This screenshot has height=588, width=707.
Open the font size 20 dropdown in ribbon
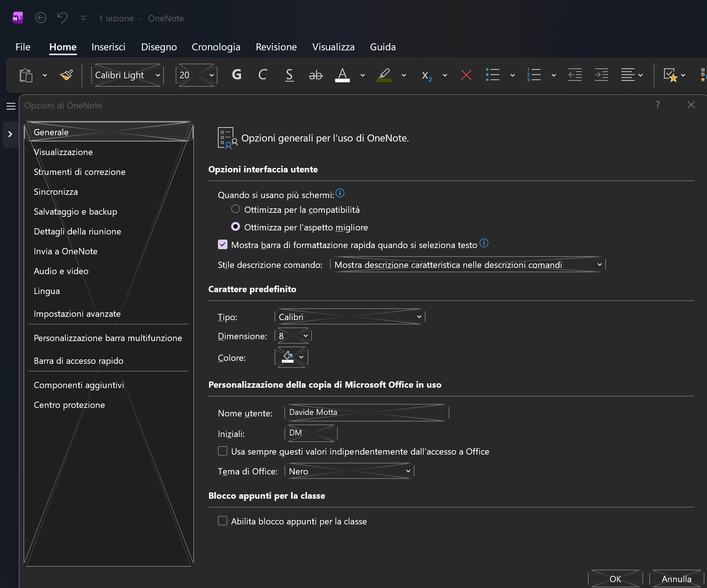pyautogui.click(x=197, y=75)
